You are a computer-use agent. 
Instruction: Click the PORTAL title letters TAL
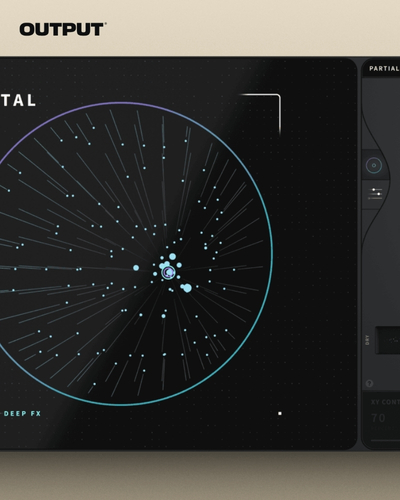coord(18,101)
